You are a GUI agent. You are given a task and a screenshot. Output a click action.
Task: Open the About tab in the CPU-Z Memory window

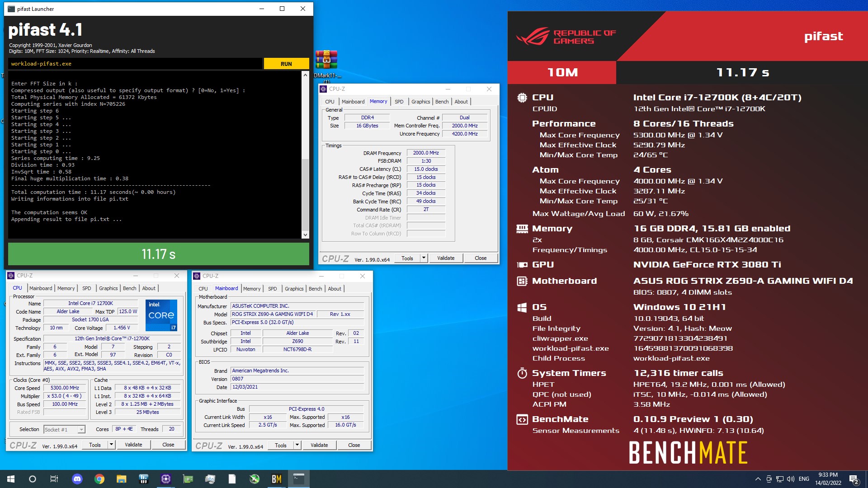(x=461, y=102)
